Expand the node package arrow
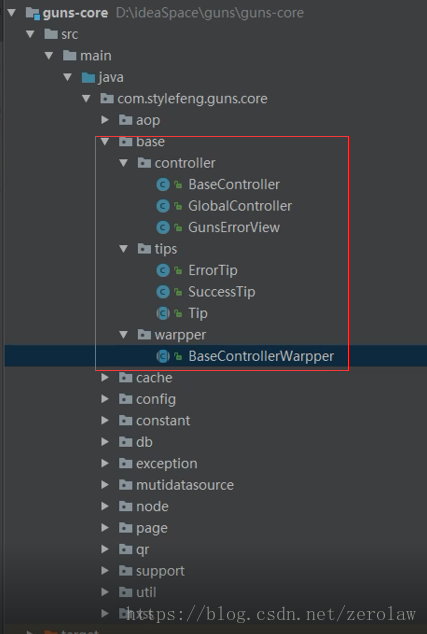The height and width of the screenshot is (634, 427). click(x=105, y=506)
